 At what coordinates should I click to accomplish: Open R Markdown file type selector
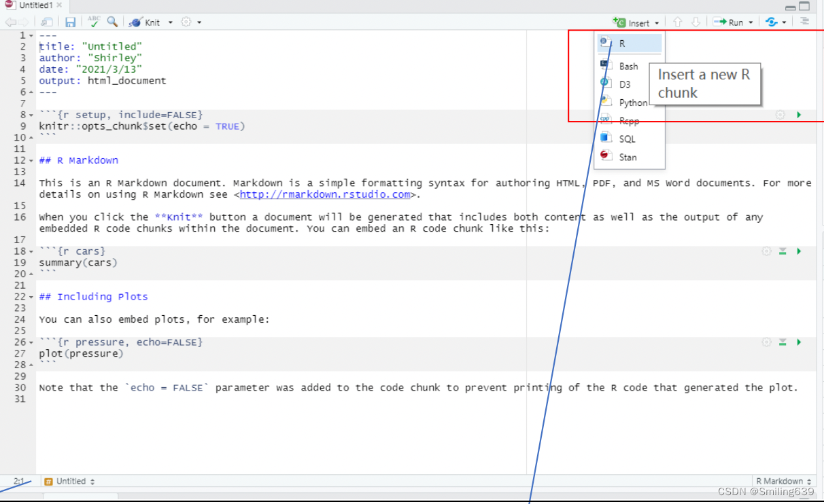click(x=784, y=481)
